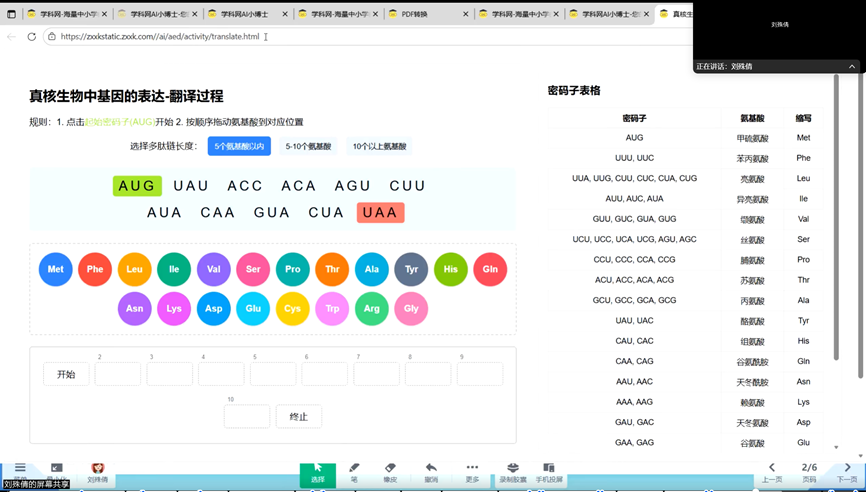This screenshot has width=866, height=492.
Task: Select peptide length 5个氨基酸以内
Action: pyautogui.click(x=240, y=146)
